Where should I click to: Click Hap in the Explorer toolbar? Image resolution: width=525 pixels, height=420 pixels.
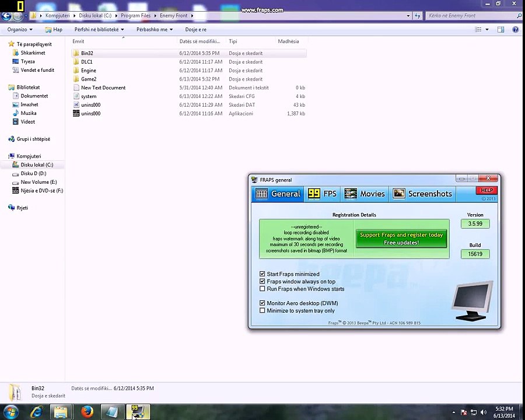54,30
